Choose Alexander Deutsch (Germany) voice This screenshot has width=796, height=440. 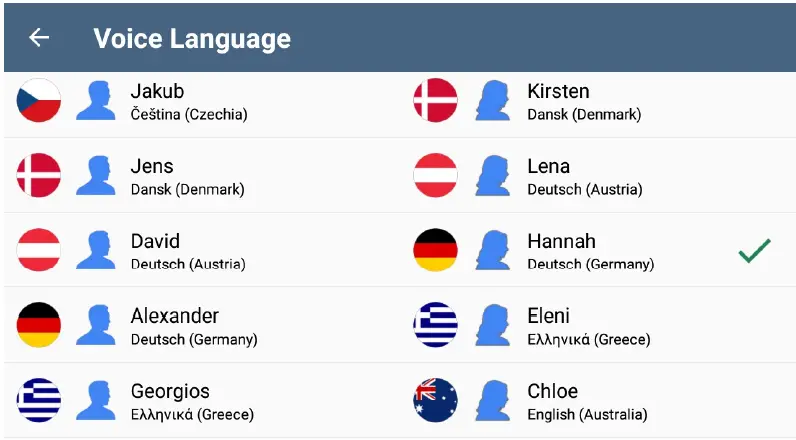point(193,326)
